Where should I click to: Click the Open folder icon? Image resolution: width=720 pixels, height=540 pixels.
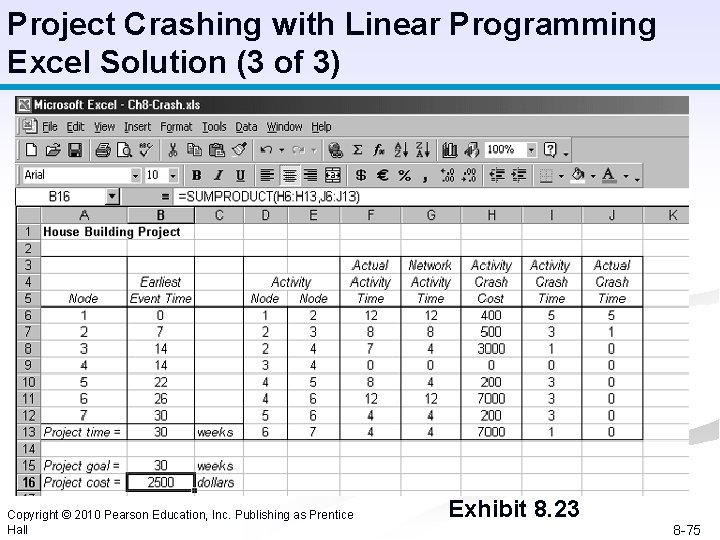click(53, 150)
